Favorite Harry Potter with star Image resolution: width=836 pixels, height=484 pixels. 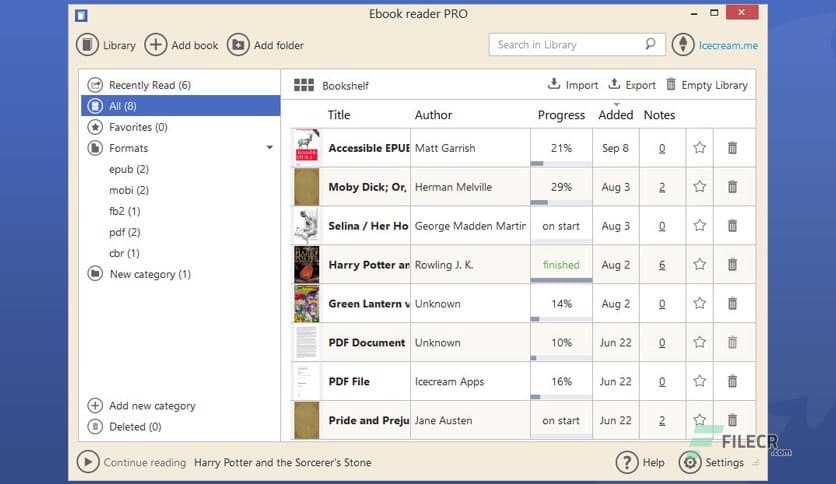(700, 264)
